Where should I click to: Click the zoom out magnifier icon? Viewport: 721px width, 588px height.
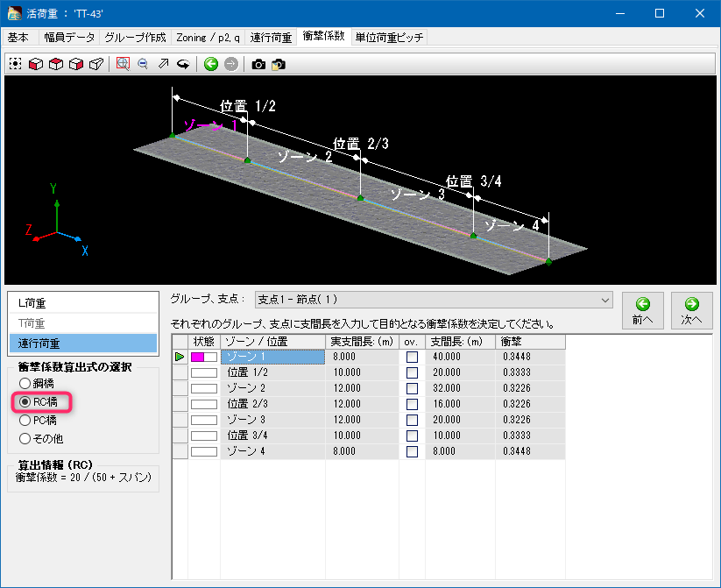(143, 64)
